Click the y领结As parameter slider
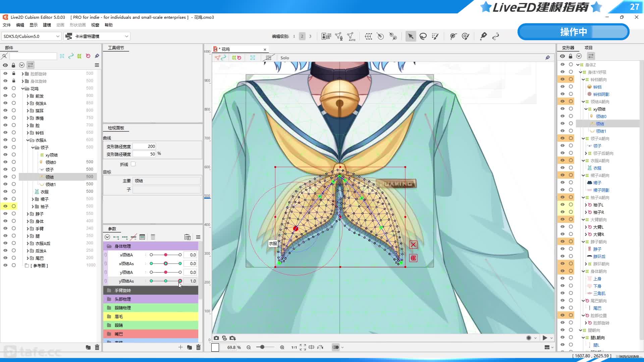 click(165, 281)
